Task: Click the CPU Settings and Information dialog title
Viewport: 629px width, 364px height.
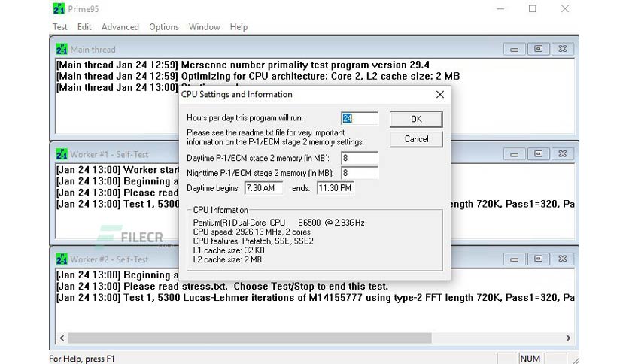Action: (237, 94)
